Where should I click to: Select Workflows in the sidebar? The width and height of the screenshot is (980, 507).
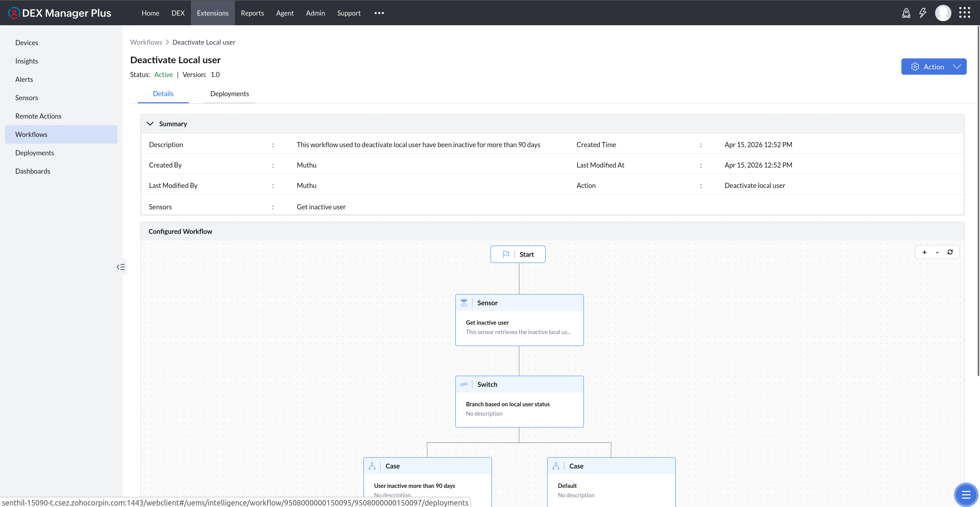[61, 134]
